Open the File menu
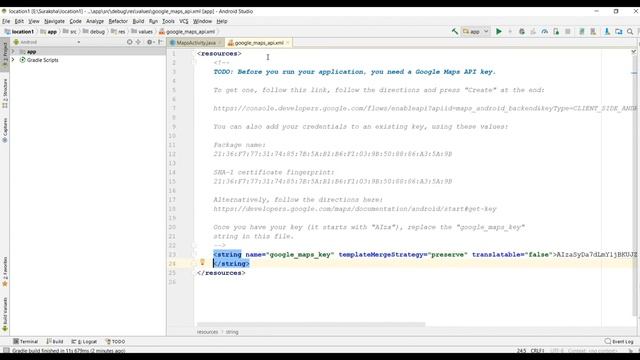Screen dimensions: 640x360 pos(6,21)
